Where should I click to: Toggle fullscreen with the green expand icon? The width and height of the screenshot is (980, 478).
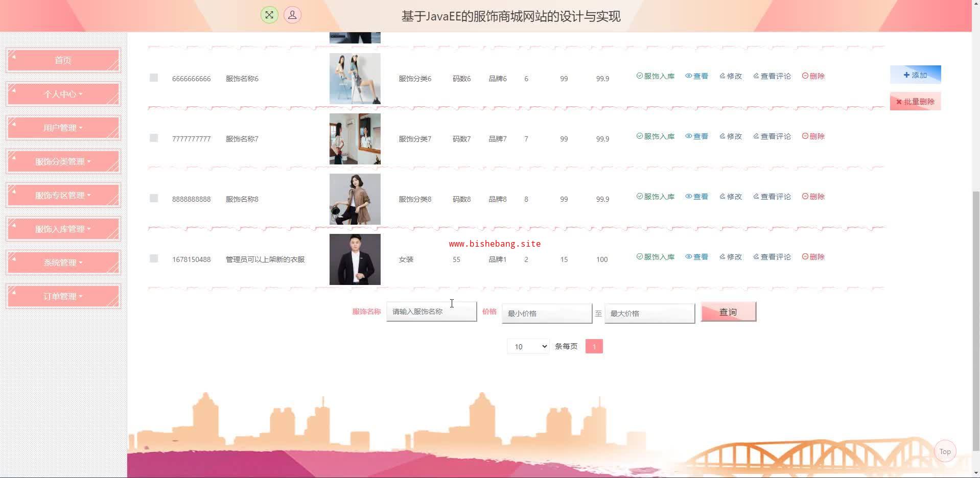[269, 15]
